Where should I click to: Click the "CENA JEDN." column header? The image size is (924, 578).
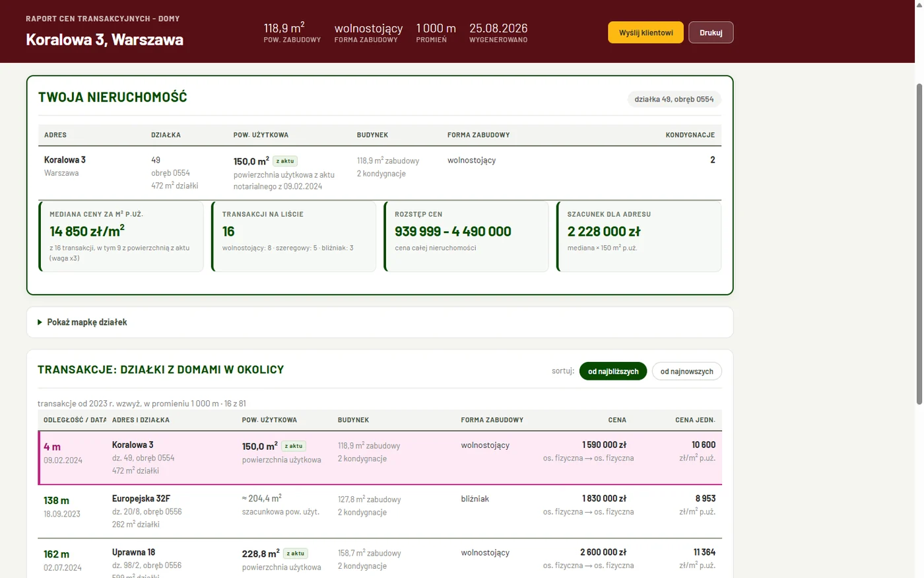[695, 420]
